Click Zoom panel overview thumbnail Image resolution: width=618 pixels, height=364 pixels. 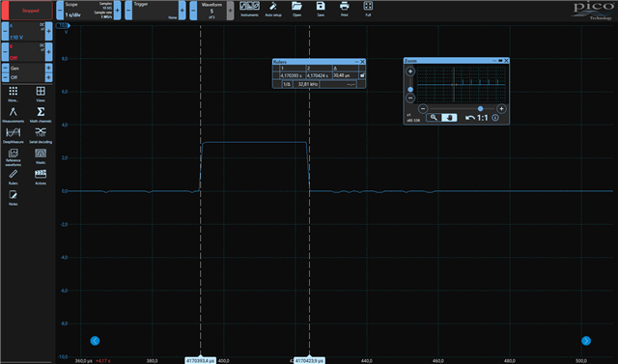point(462,84)
